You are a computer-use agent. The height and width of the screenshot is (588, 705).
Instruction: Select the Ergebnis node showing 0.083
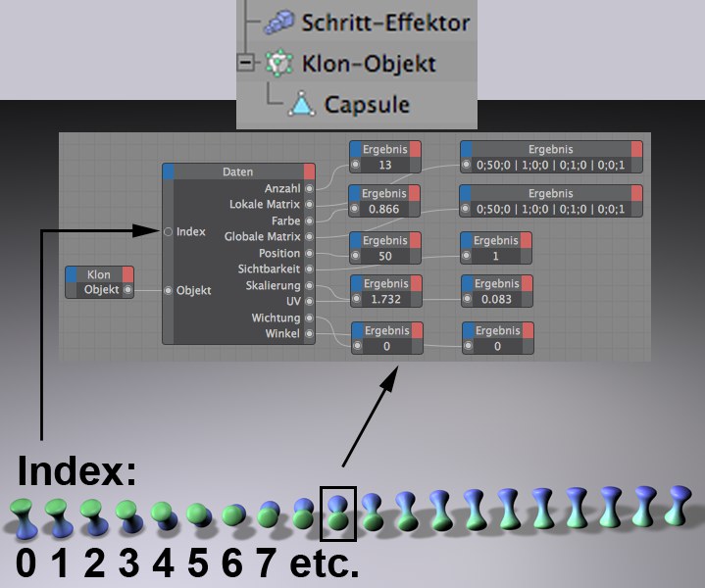click(497, 291)
